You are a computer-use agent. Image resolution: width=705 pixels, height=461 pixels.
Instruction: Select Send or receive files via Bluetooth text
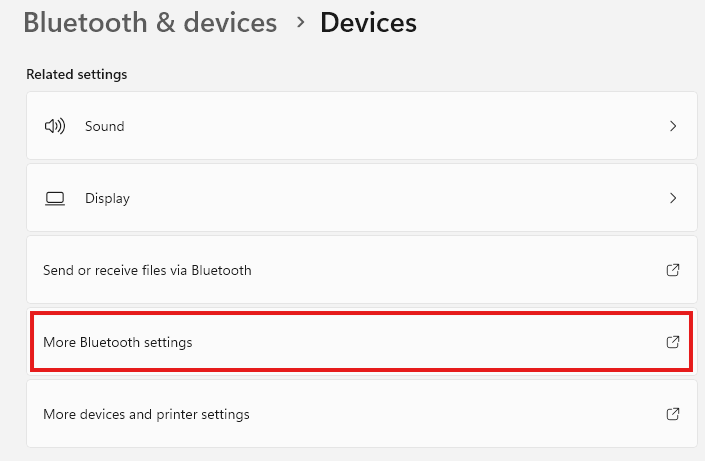[147, 270]
